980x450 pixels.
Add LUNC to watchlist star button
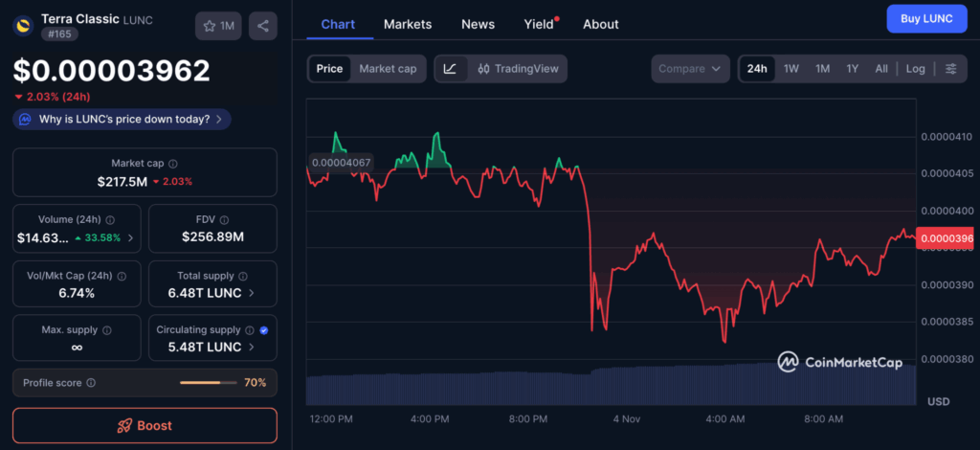(x=218, y=26)
